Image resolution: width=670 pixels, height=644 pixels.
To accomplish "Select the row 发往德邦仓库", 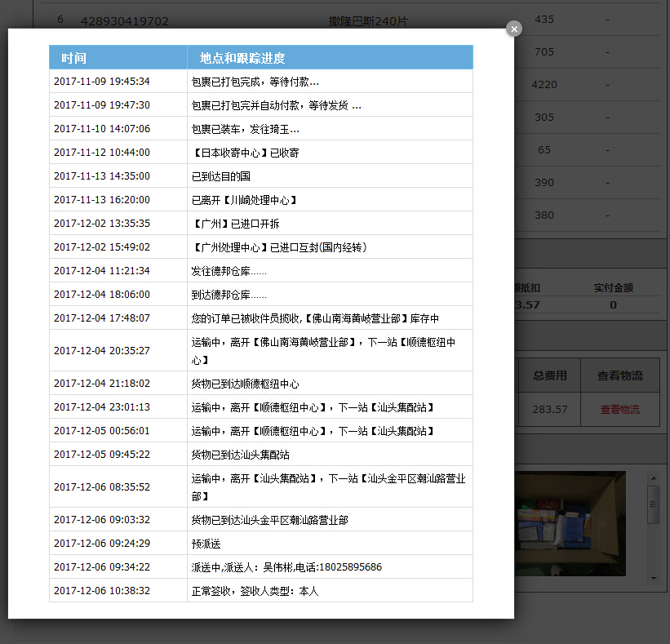I will tap(330, 270).
